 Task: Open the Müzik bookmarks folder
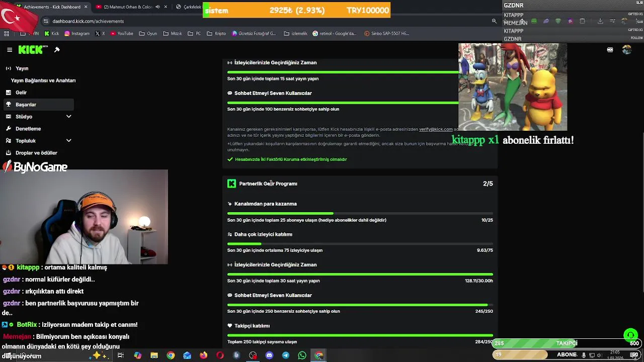coord(173,34)
